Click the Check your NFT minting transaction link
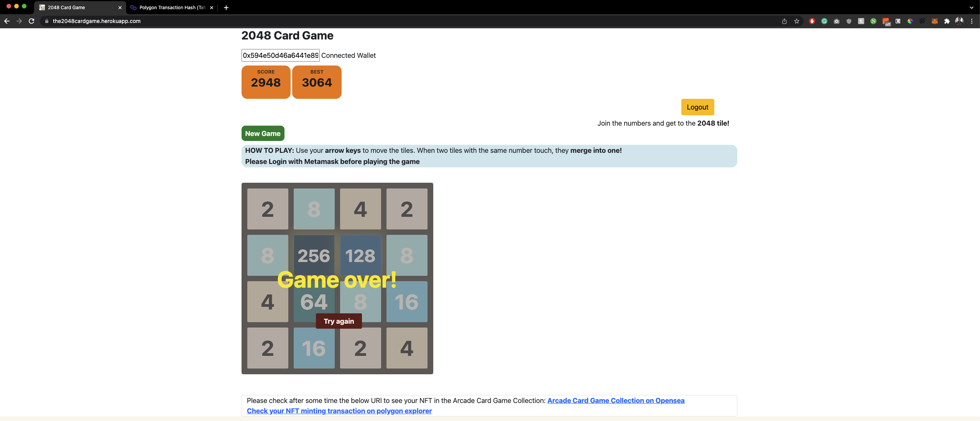Viewport: 980px width, 421px height. [339, 410]
